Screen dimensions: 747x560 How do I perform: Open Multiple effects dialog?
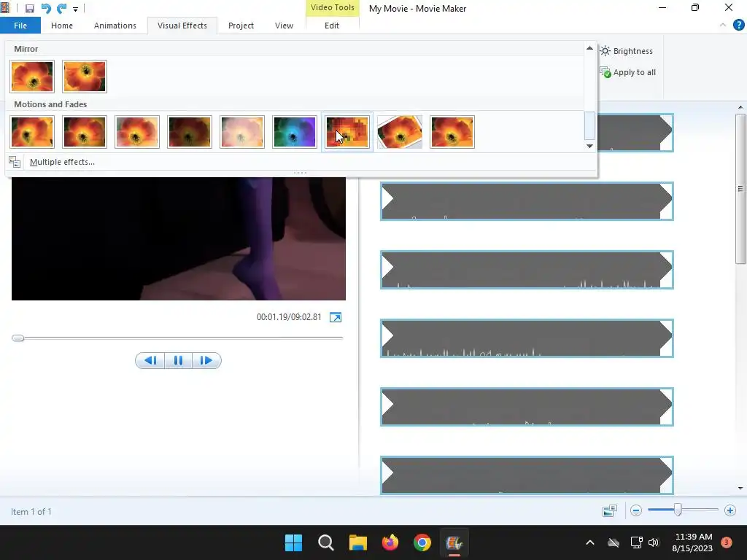[x=62, y=162]
